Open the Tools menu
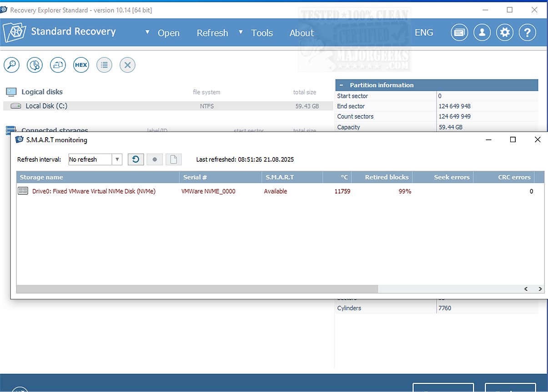Viewport: 548px width, 392px height. click(262, 33)
